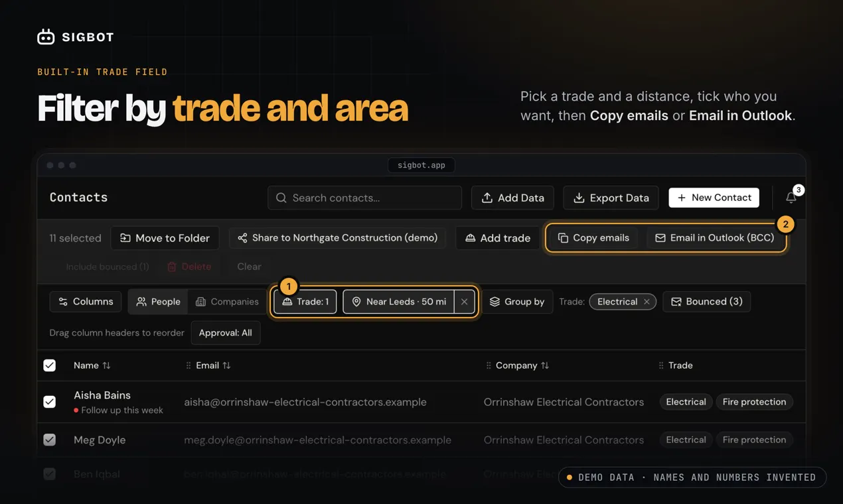Click aisha@orrinshaw-electrical-contractors.example email
This screenshot has width=843, height=504.
pyautogui.click(x=305, y=402)
